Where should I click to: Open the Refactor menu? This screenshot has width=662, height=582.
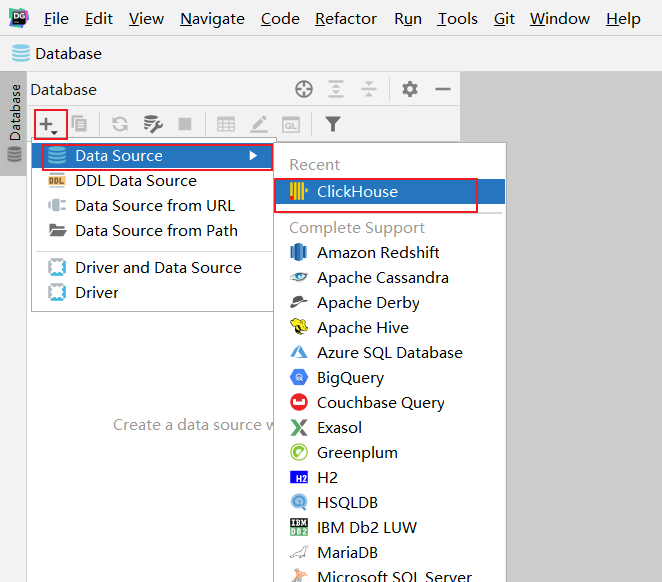tap(346, 19)
